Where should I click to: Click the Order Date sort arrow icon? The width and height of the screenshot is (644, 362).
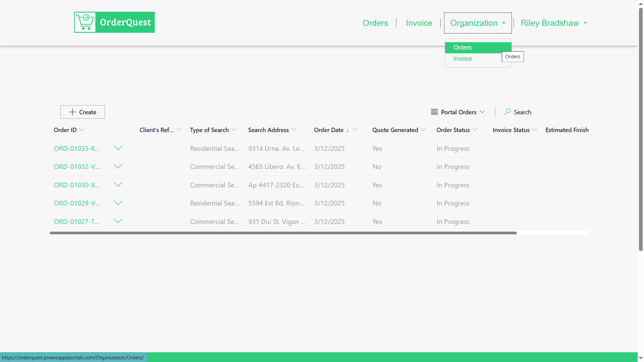348,130
